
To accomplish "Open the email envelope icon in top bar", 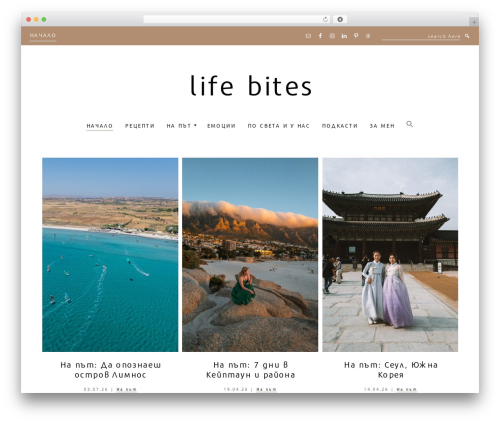I will point(308,36).
